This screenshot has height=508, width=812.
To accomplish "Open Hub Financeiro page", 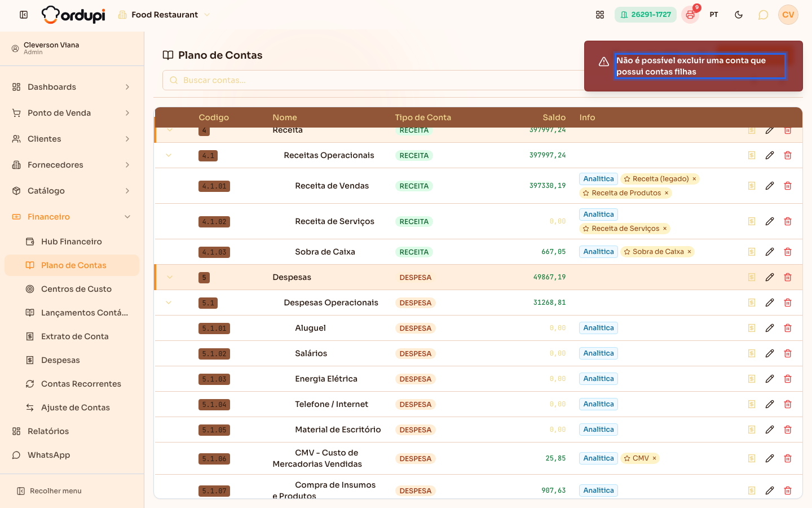I will (x=72, y=242).
